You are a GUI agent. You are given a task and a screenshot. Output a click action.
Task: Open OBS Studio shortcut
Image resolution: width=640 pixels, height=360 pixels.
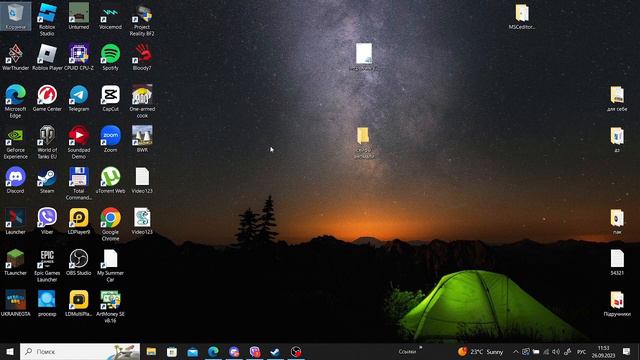tap(79, 262)
